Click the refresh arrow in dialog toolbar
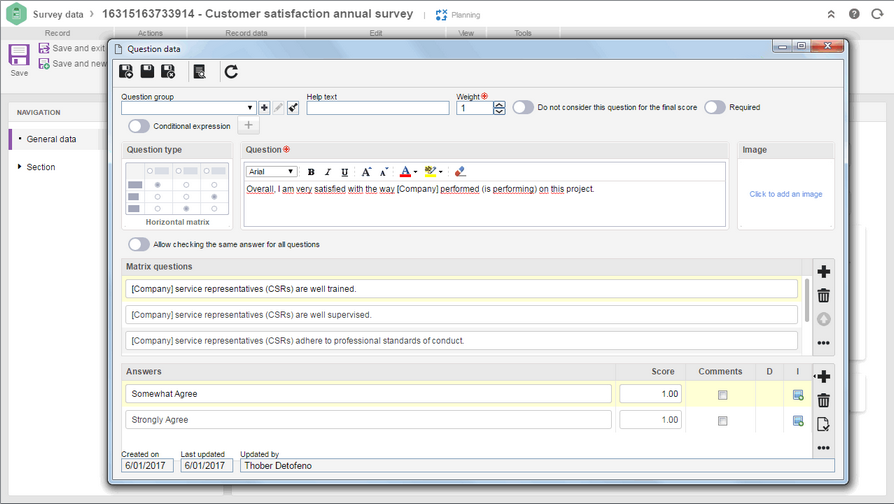Image resolution: width=894 pixels, height=504 pixels. tap(231, 71)
